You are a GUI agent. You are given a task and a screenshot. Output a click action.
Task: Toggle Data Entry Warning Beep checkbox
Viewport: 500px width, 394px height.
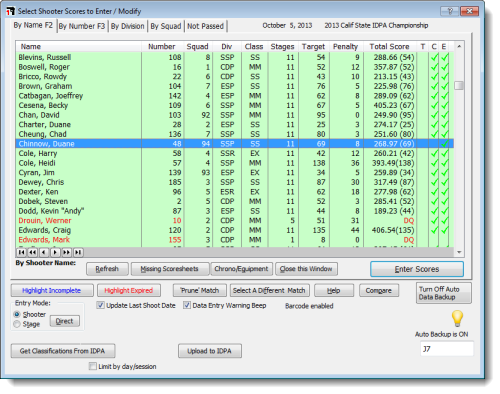[x=187, y=305]
